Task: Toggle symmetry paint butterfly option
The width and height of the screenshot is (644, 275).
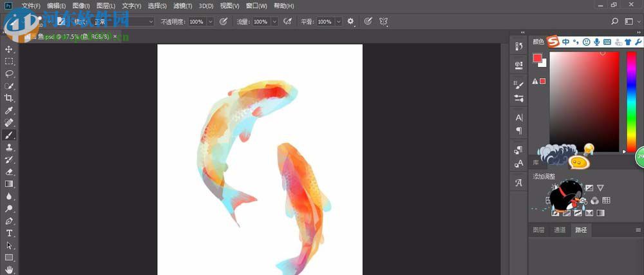Action: [384, 21]
